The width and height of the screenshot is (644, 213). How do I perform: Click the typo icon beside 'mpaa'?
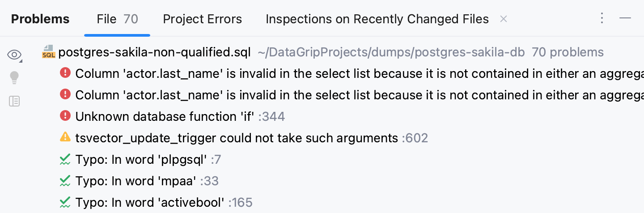pyautogui.click(x=65, y=181)
